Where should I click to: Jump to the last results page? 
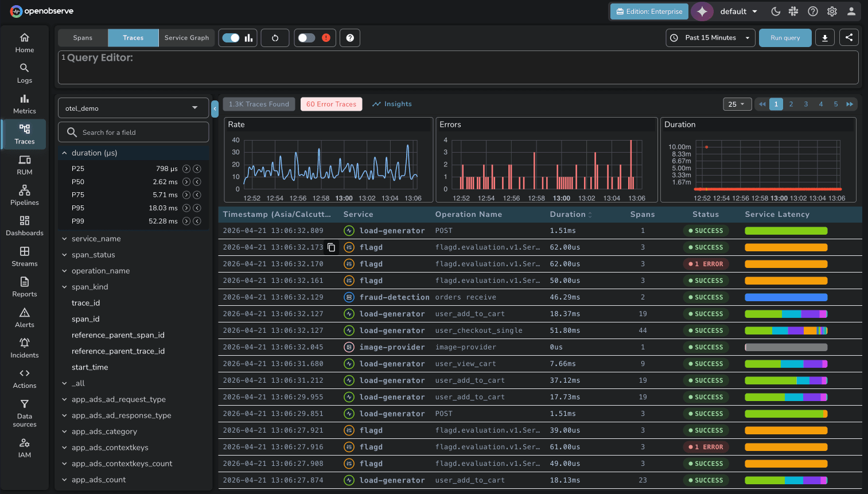pyautogui.click(x=850, y=104)
